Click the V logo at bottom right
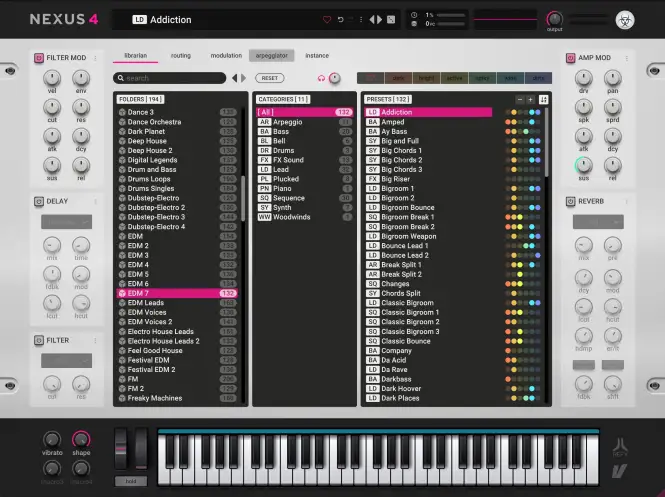665x497 pixels. pyautogui.click(x=620, y=471)
